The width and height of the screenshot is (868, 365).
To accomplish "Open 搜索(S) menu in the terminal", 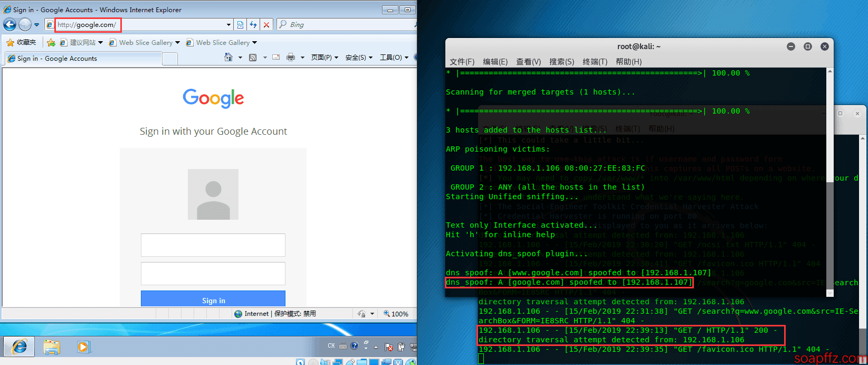I will tap(562, 62).
